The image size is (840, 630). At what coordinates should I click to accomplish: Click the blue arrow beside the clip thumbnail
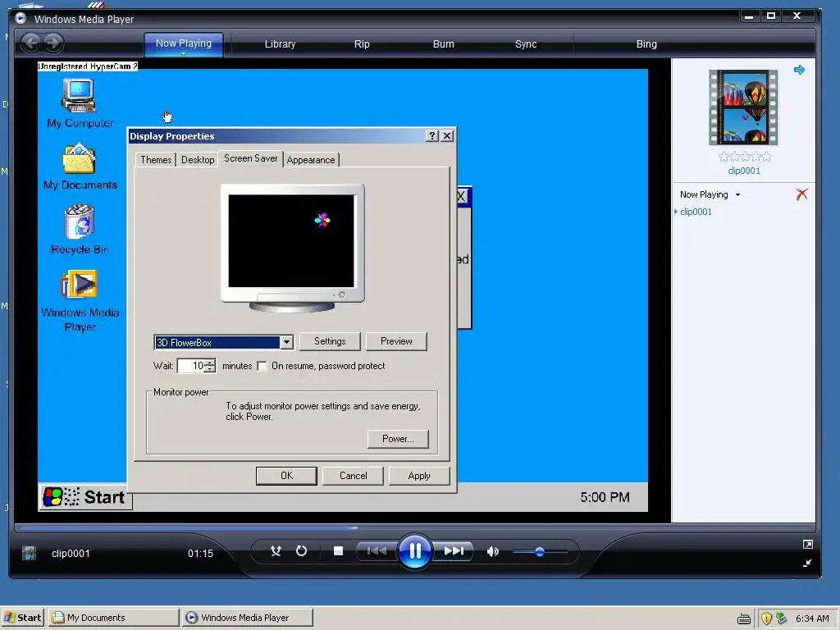click(x=799, y=70)
